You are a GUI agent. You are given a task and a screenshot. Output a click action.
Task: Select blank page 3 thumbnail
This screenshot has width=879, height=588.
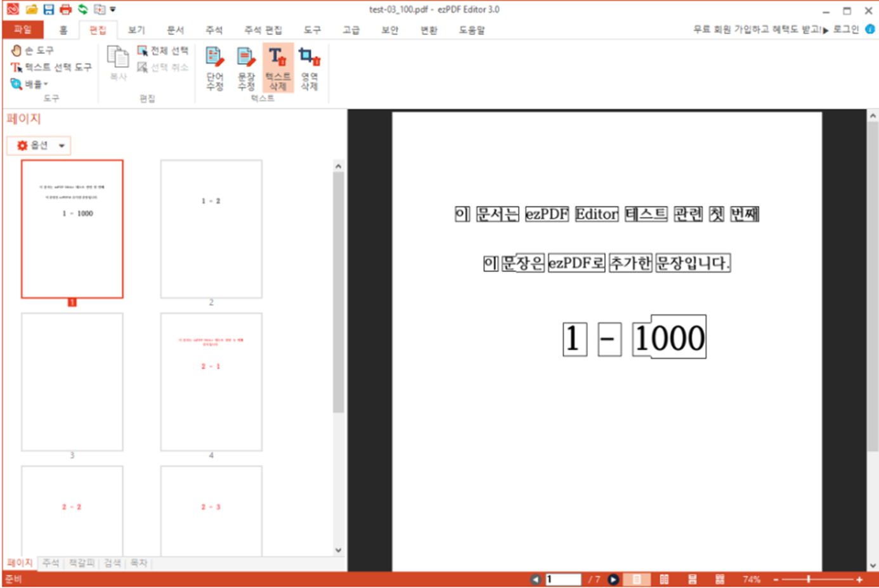[x=72, y=382]
